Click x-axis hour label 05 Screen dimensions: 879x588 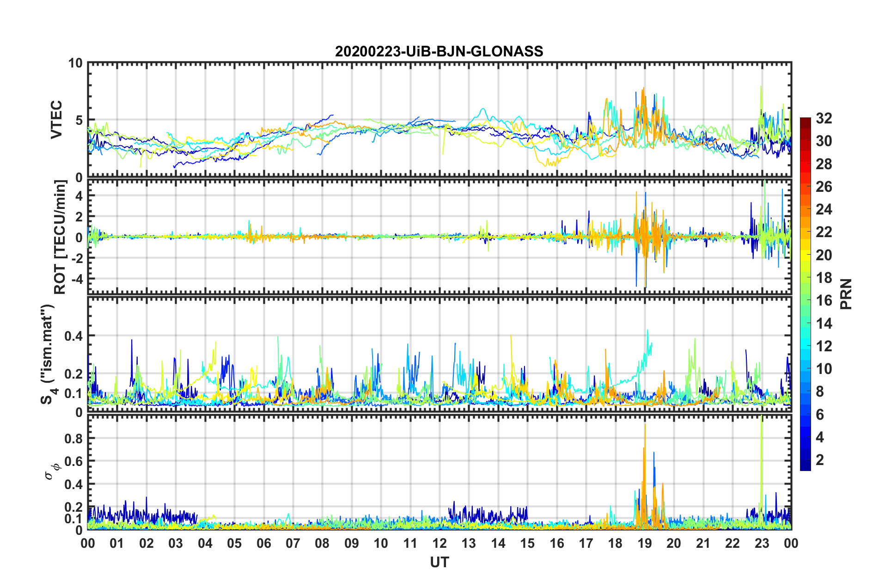[x=234, y=543]
